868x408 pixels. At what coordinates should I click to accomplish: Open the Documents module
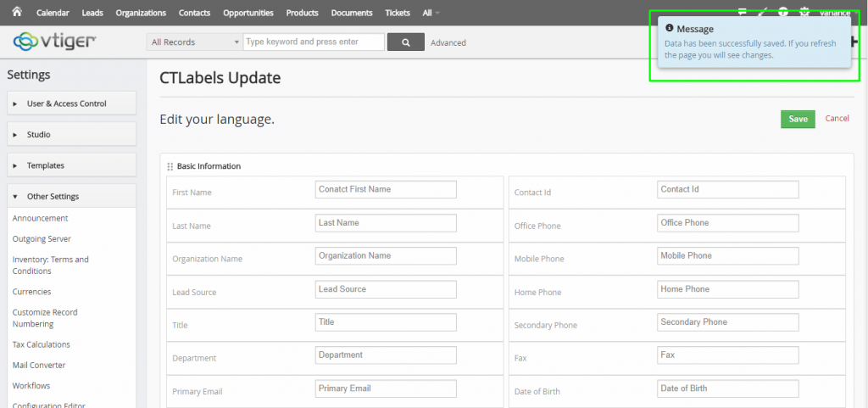pyautogui.click(x=352, y=13)
